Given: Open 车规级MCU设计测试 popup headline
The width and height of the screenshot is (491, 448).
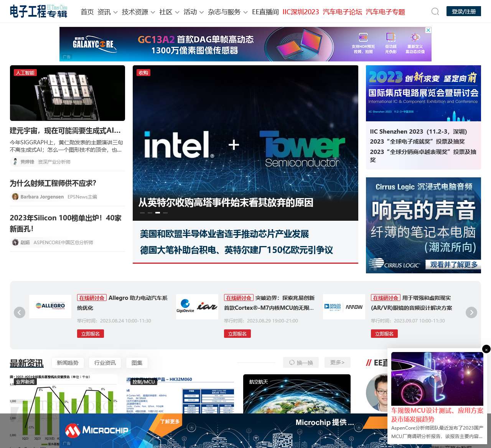Looking at the screenshot, I should pyautogui.click(x=437, y=415).
